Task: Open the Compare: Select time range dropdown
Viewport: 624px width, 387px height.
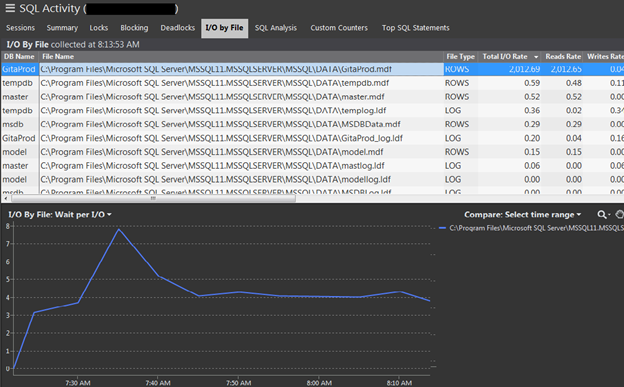Action: [523, 215]
